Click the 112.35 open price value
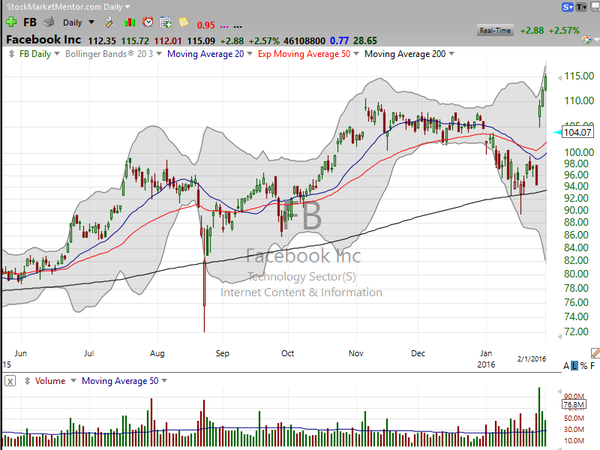 (x=102, y=41)
